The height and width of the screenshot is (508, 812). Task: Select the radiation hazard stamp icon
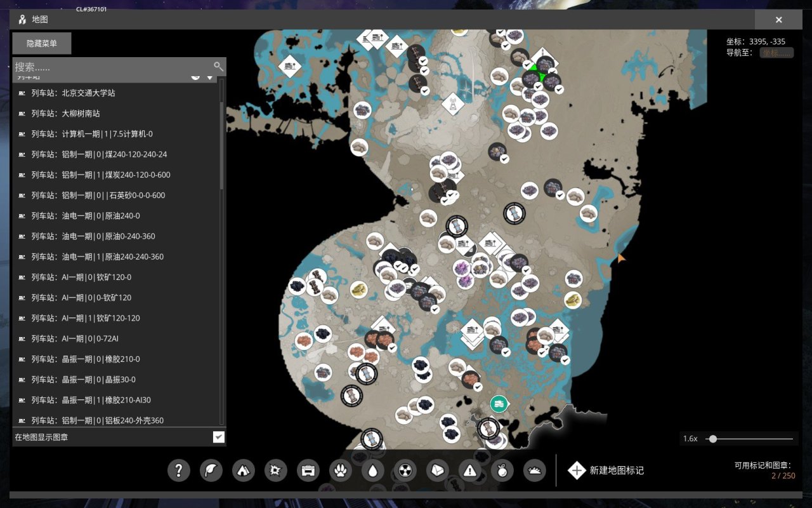[x=405, y=471]
